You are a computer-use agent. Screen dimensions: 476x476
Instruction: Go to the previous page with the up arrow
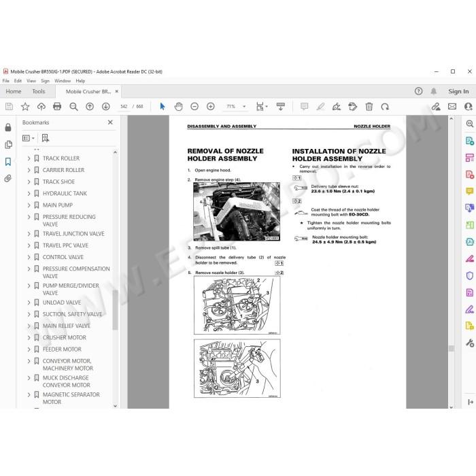(90, 107)
